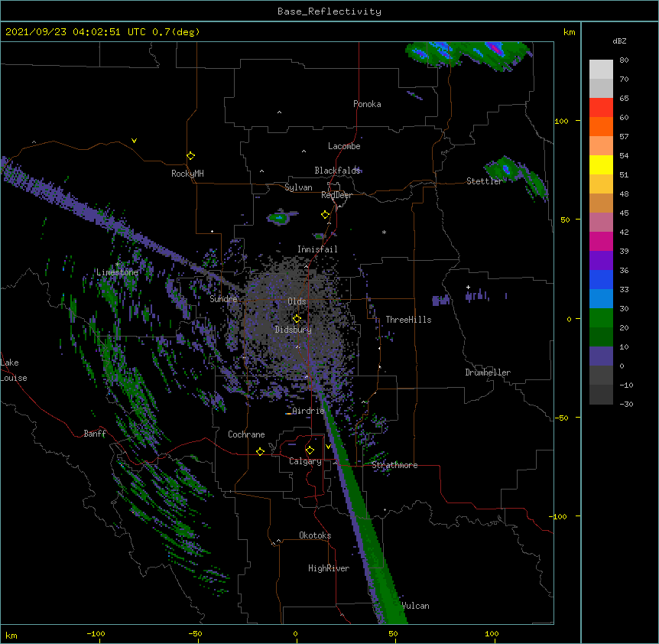This screenshot has height=644, width=659.
Task: Click the white caret marker southwest of Ponoka
Action: coord(279,112)
